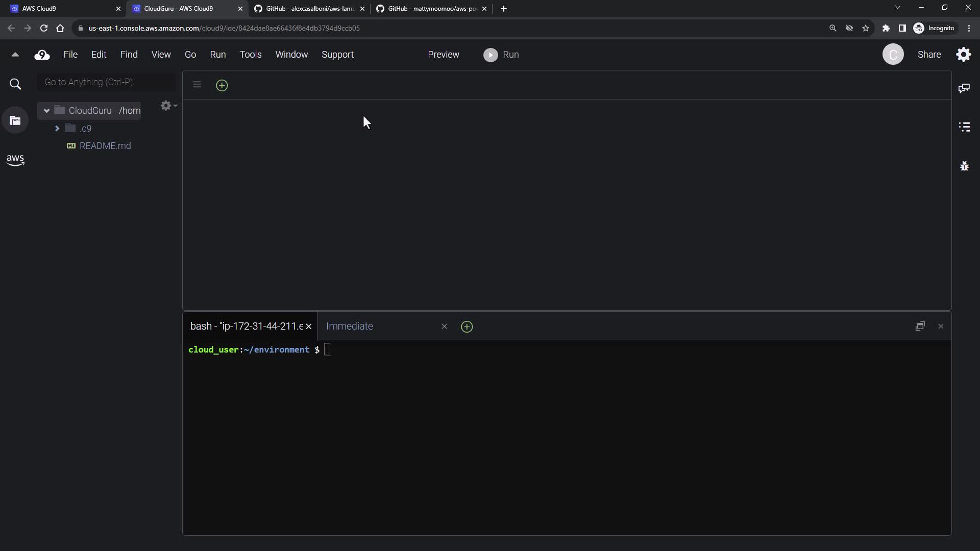Focus the Go to Anything search field

click(106, 82)
